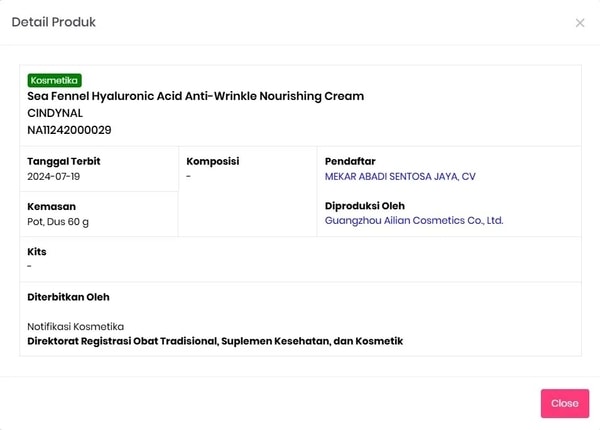
Task: Click the Tanggal Terbit label
Action: [64, 161]
